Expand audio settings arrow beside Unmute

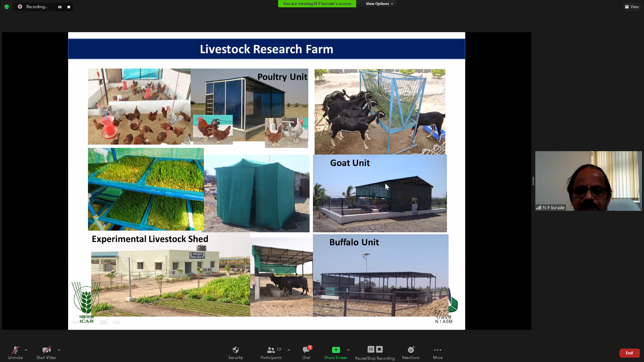tap(26, 350)
